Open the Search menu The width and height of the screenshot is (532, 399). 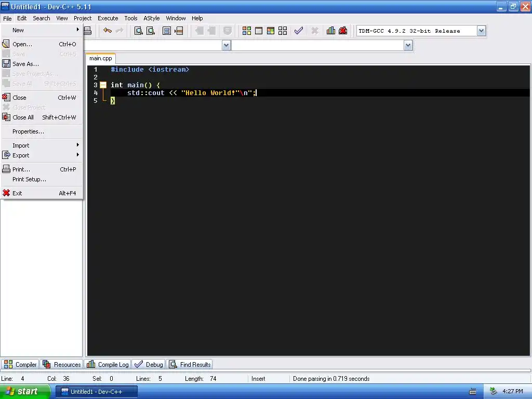tap(42, 18)
